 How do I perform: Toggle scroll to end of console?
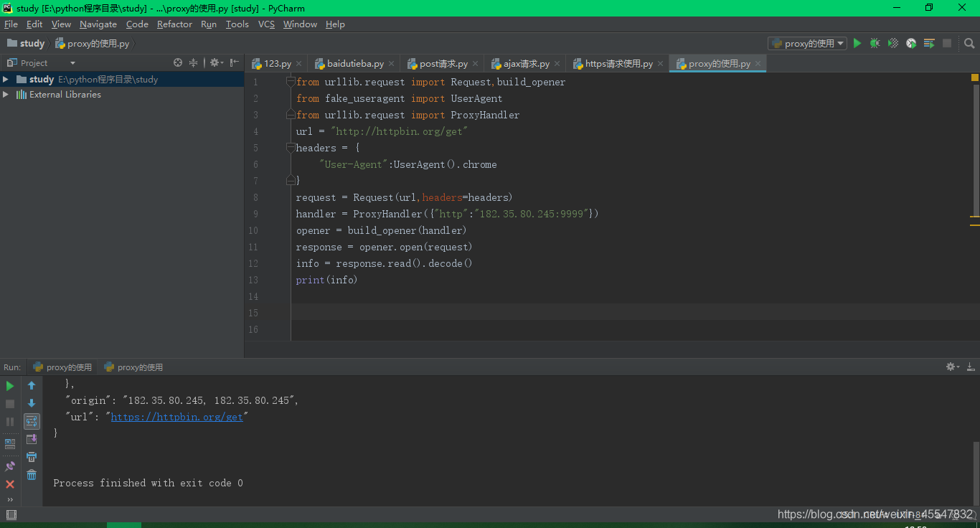pos(32,439)
